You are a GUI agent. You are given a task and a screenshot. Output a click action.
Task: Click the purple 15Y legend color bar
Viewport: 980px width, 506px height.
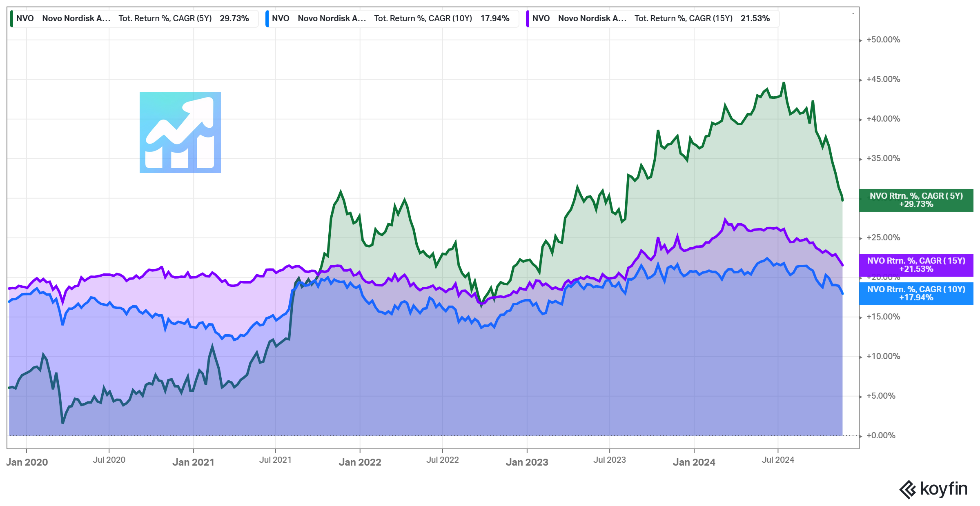[x=528, y=19]
